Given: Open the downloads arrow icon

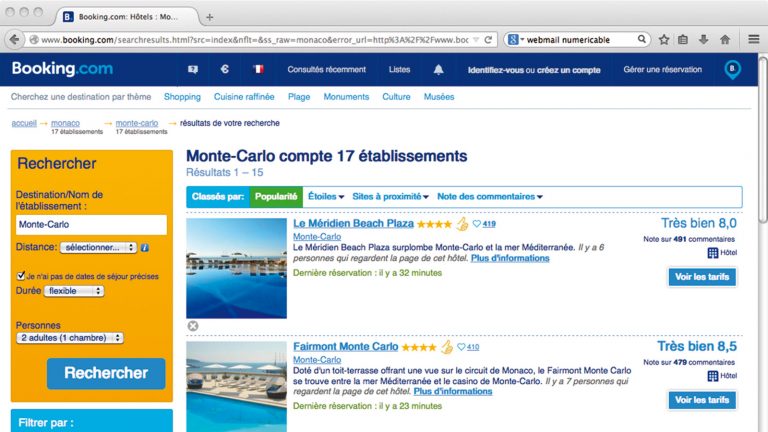Looking at the screenshot, I should 703,40.
